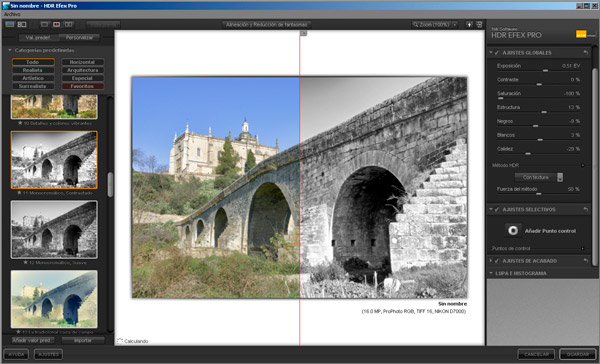This screenshot has height=364, width=600.
Task: Switch to side panels layout icon
Action: [x=22, y=24]
